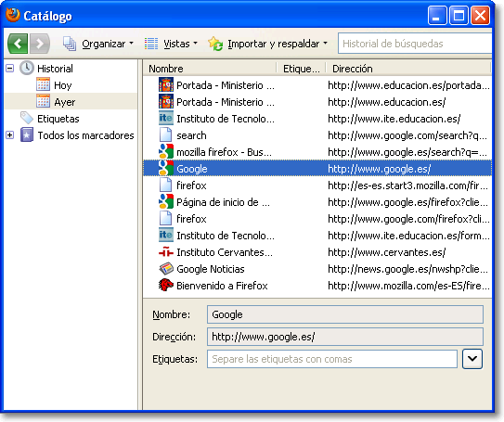Image resolution: width=504 pixels, height=422 pixels.
Task: Click page icon of start3.mozilla.com row
Action: click(x=166, y=185)
